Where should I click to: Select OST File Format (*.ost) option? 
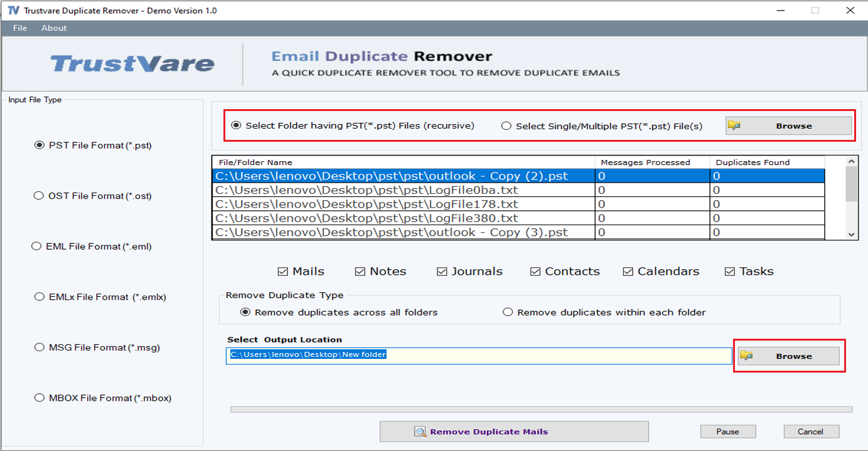coord(93,196)
